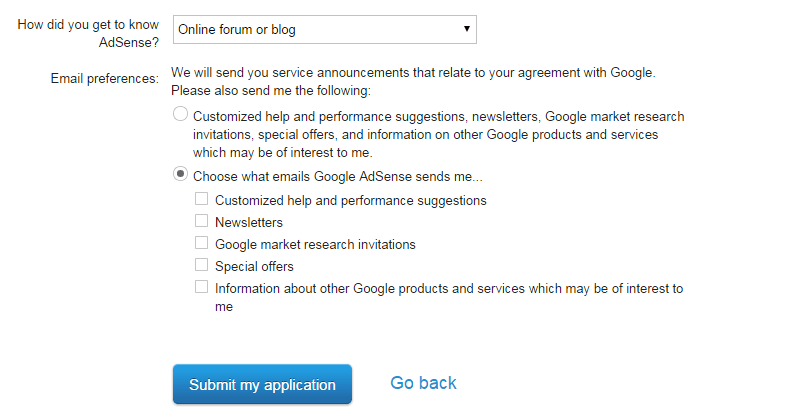The width and height of the screenshot is (785, 419).
Task: Click the 'Submit my application' button
Action: (262, 384)
